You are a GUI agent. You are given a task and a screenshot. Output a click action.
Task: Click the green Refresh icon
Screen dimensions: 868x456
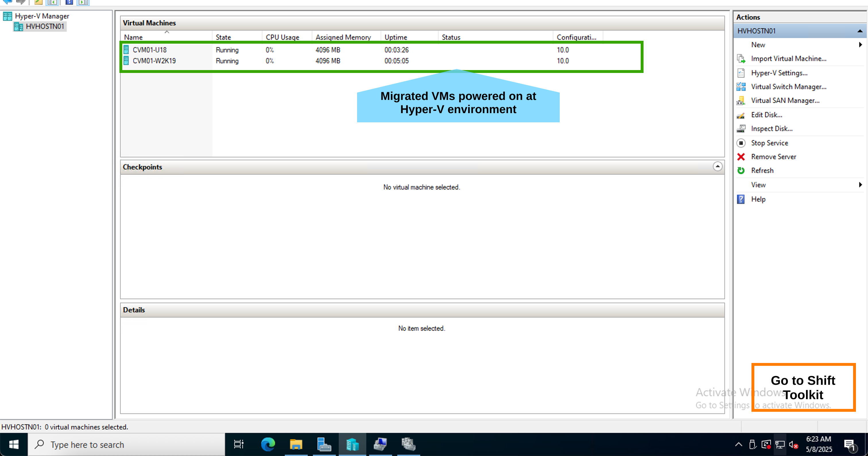point(741,171)
